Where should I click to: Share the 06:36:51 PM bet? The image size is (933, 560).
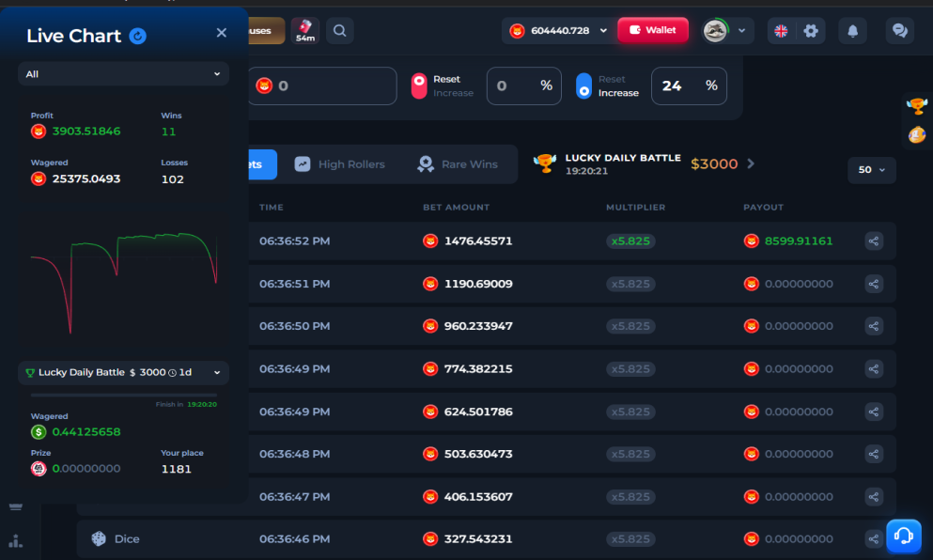coord(874,284)
